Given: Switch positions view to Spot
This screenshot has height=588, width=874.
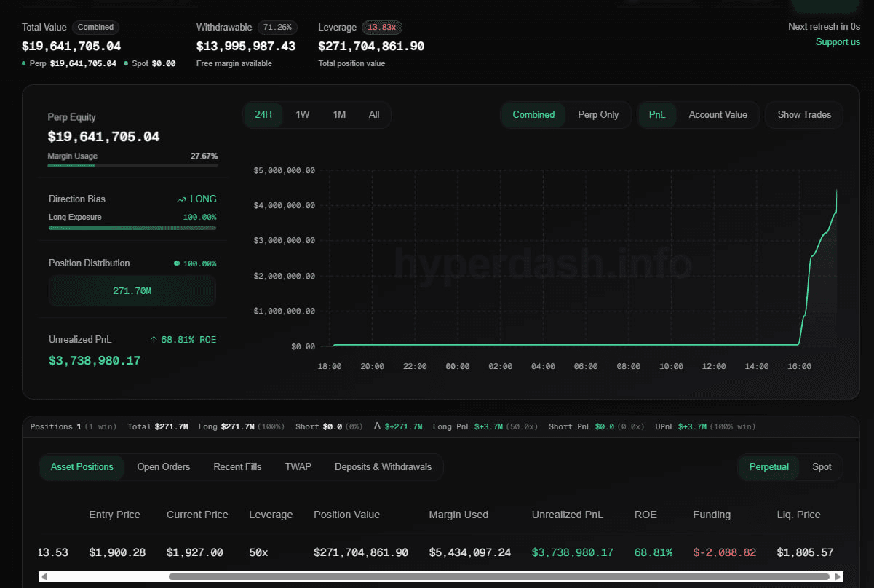Looking at the screenshot, I should click(822, 467).
